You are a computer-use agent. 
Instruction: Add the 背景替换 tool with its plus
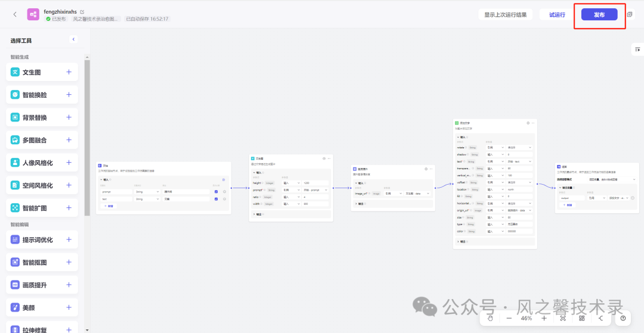tap(69, 117)
